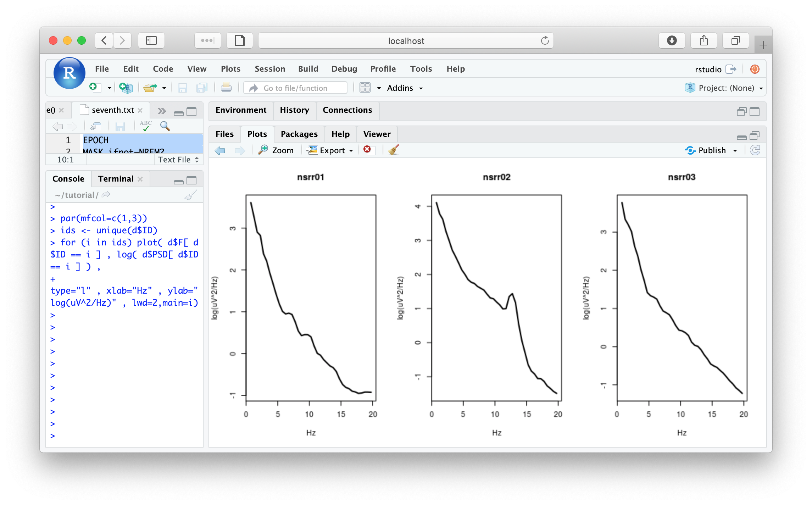812x505 pixels.
Task: Click the find magnifier in the editor toolbar
Action: [165, 126]
